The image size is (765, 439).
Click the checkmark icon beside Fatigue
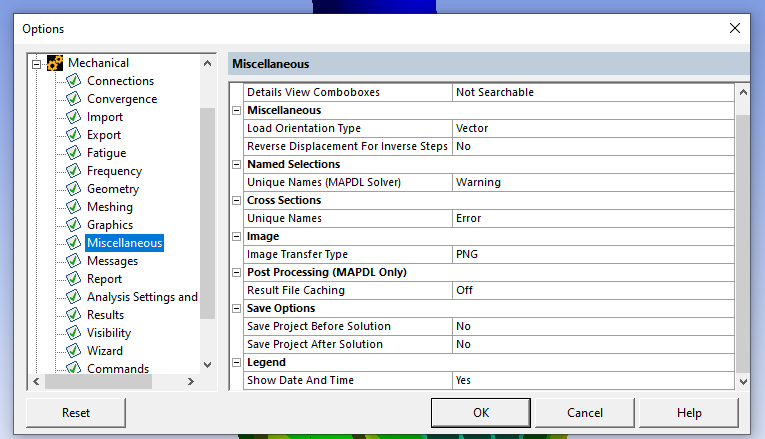tap(73, 153)
